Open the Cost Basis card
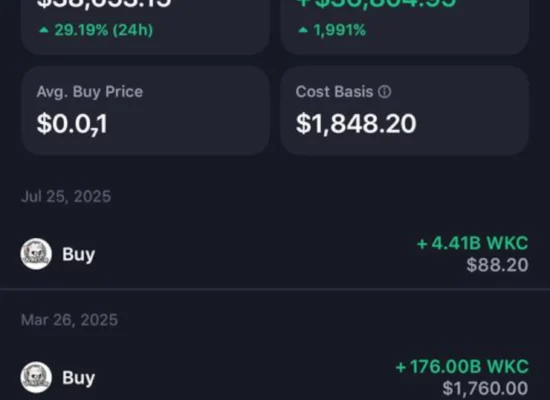The image size is (550, 400). click(x=404, y=111)
